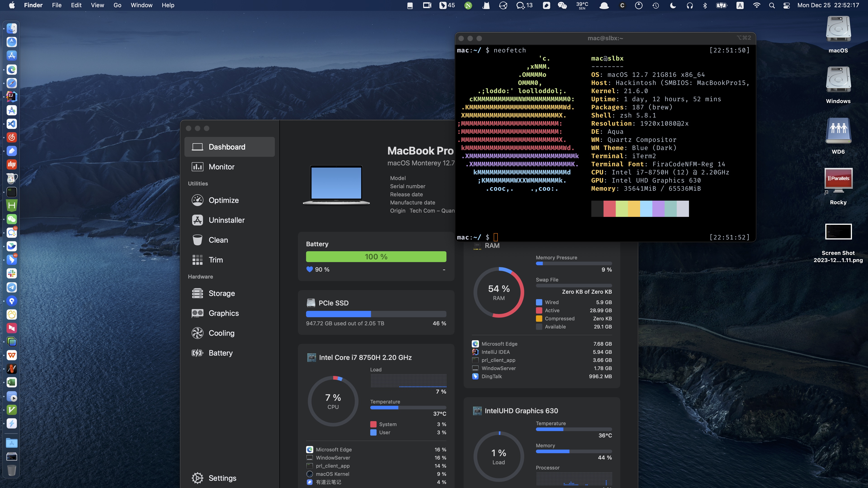Open Slack from the Dock

pos(12,273)
